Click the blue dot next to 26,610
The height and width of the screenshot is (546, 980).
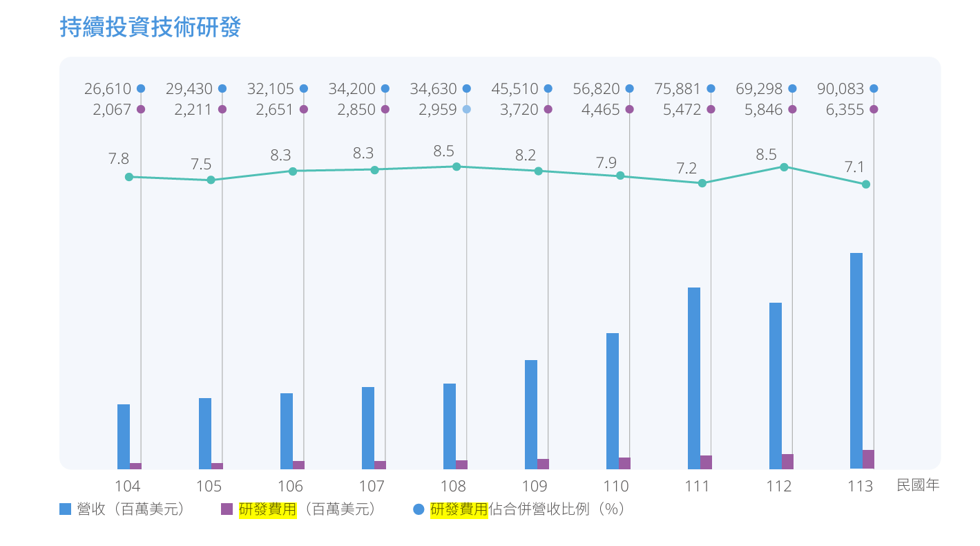[x=141, y=88]
